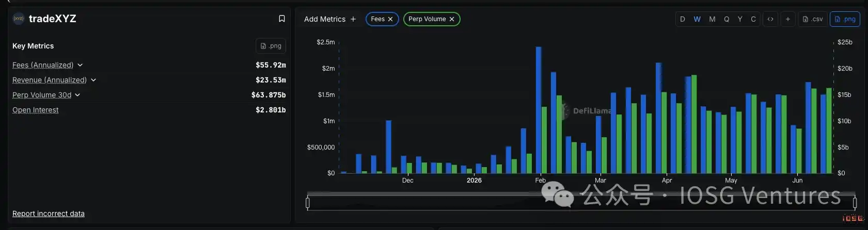Click the Jun x-axis label
Image resolution: width=868 pixels, height=230 pixels.
[797, 180]
